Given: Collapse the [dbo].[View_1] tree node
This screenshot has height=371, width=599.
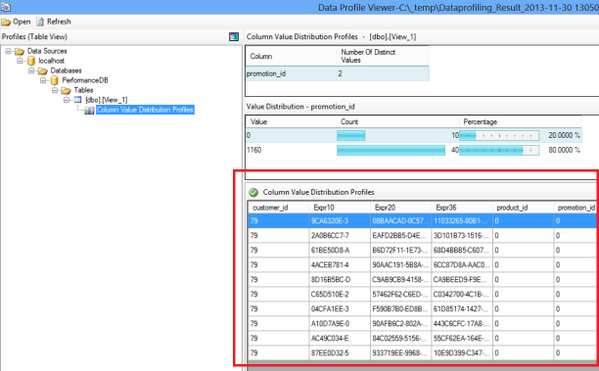Looking at the screenshot, I should pyautogui.click(x=66, y=100).
